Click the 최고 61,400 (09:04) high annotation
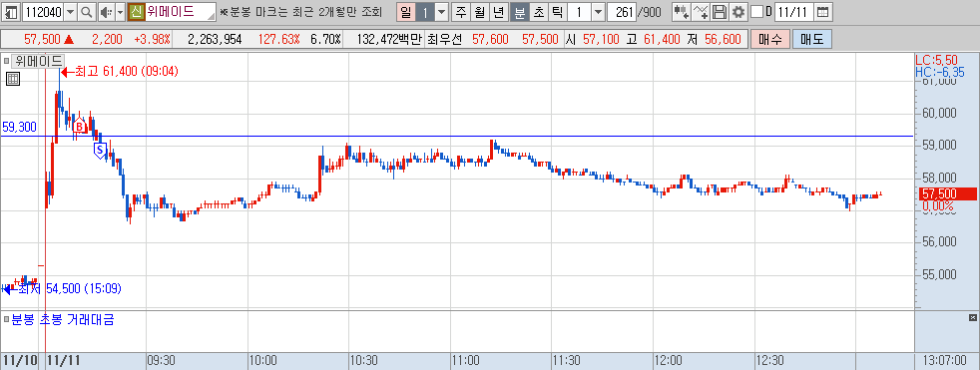The image size is (980, 370). point(120,71)
